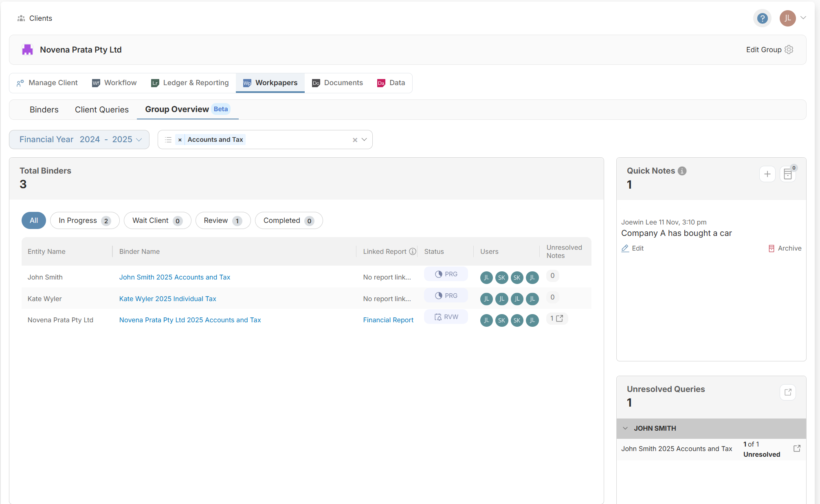Screen dimensions: 820x504
Task: Open the Financial Year 2024-2025 dropdown
Action: point(79,140)
